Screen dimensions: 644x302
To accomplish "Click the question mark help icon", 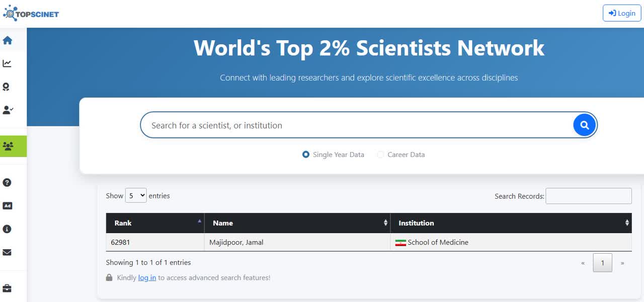I will pyautogui.click(x=7, y=183).
